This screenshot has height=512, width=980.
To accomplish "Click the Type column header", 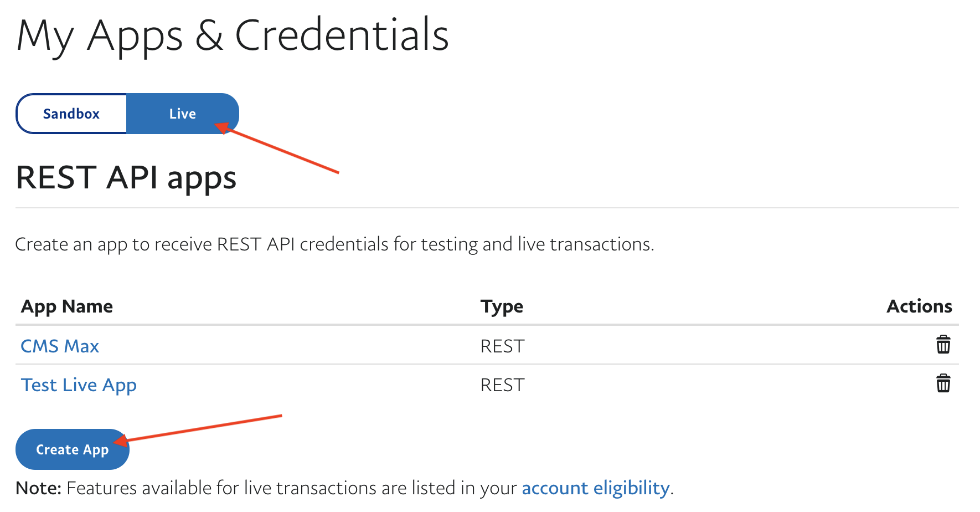I will 502,306.
